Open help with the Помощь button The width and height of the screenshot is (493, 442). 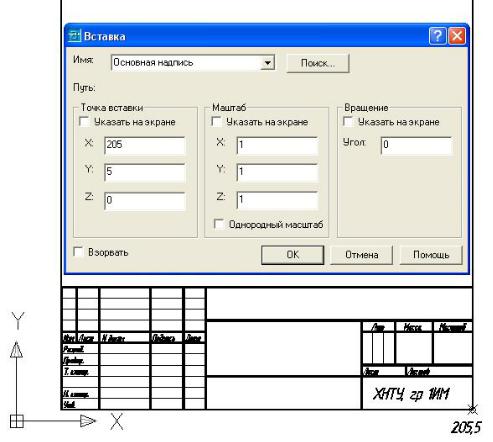431,255
